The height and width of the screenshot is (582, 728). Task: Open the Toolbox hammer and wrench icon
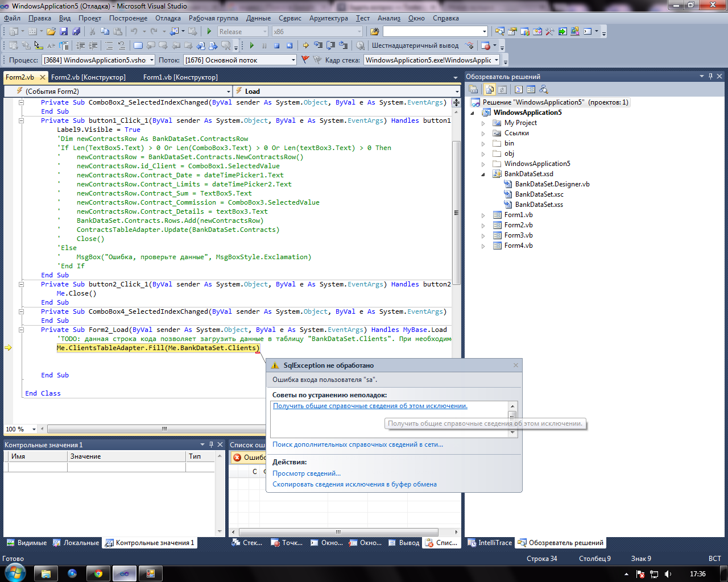tap(549, 32)
